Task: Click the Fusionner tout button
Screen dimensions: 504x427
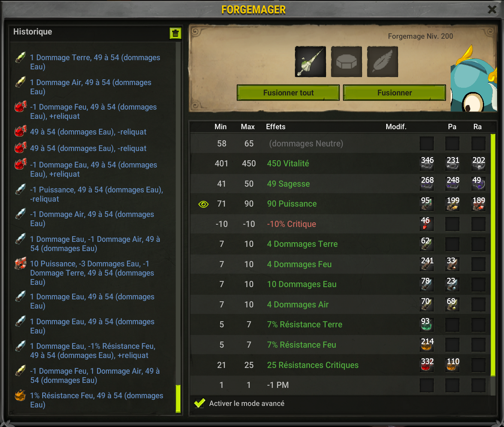Action: pyautogui.click(x=288, y=93)
